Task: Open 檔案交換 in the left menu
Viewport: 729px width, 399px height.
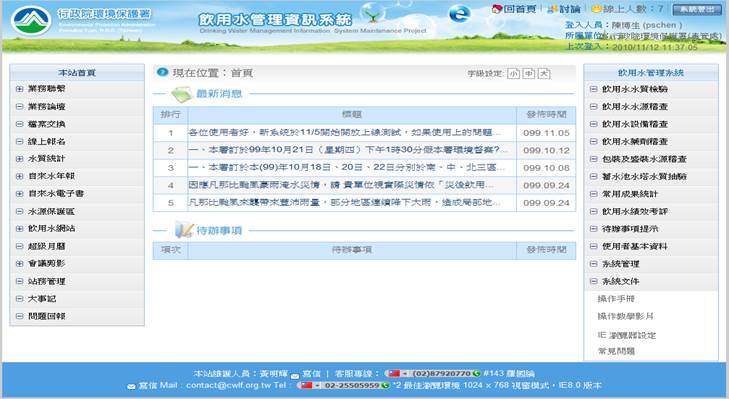Action: pyautogui.click(x=46, y=124)
